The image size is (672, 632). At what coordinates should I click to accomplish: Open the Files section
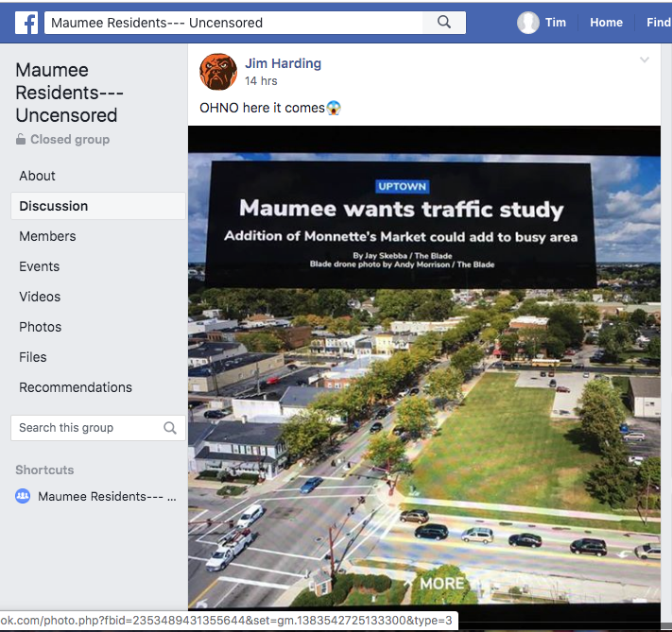(33, 357)
